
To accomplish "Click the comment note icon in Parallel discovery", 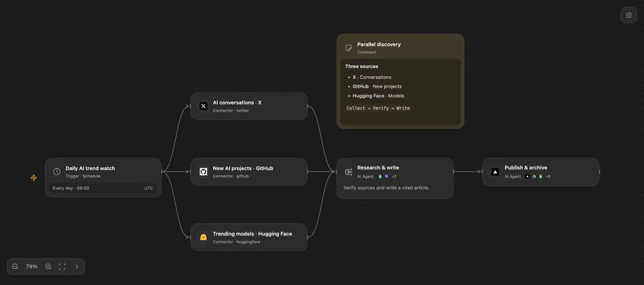I will click(x=349, y=48).
